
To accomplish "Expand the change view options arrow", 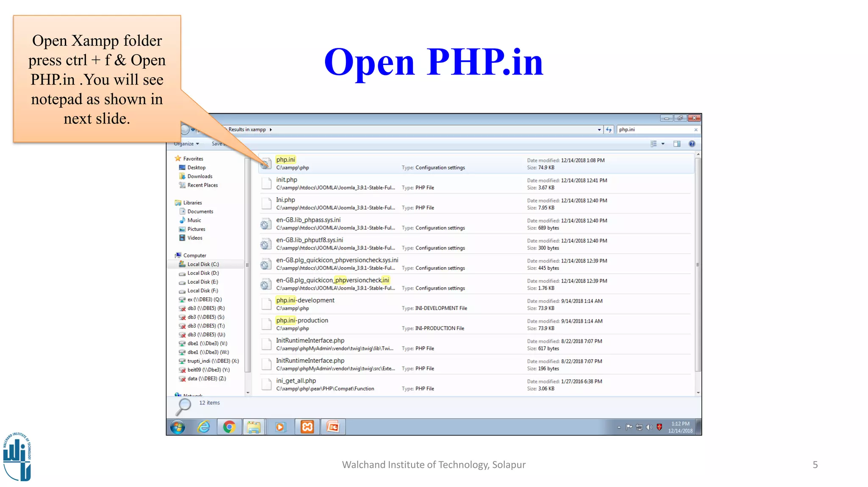I will (663, 144).
